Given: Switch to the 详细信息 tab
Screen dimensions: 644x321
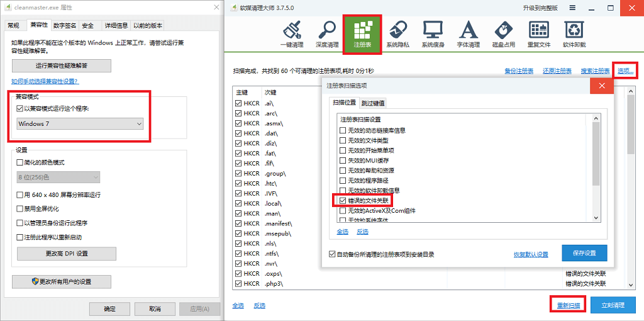Looking at the screenshot, I should coord(116,25).
